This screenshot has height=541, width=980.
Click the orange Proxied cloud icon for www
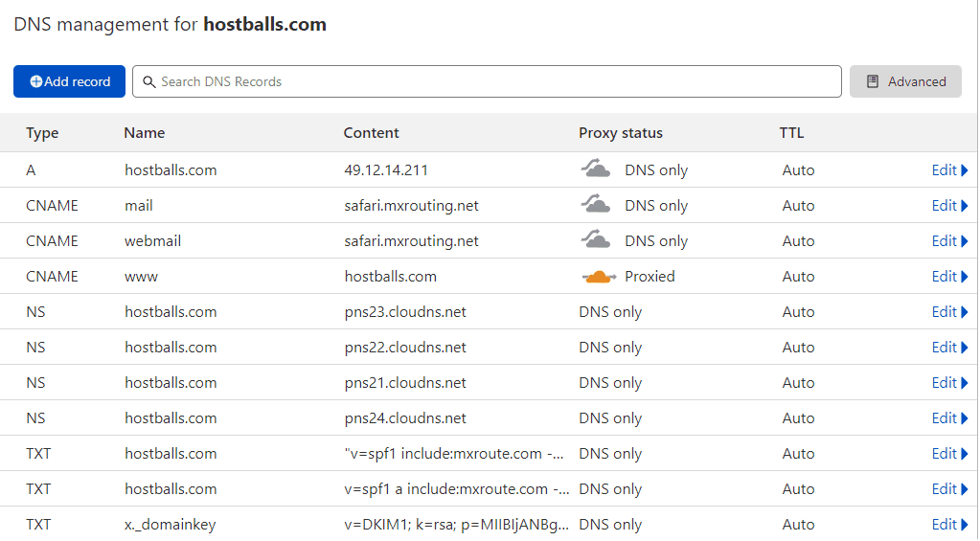[598, 277]
